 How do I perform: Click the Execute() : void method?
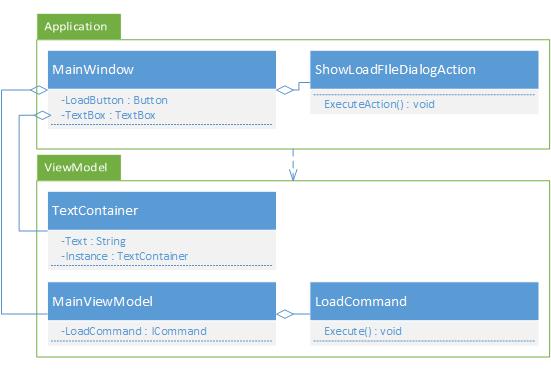click(363, 331)
